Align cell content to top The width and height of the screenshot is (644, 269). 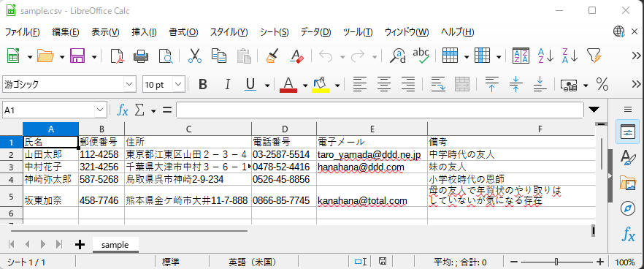491,85
